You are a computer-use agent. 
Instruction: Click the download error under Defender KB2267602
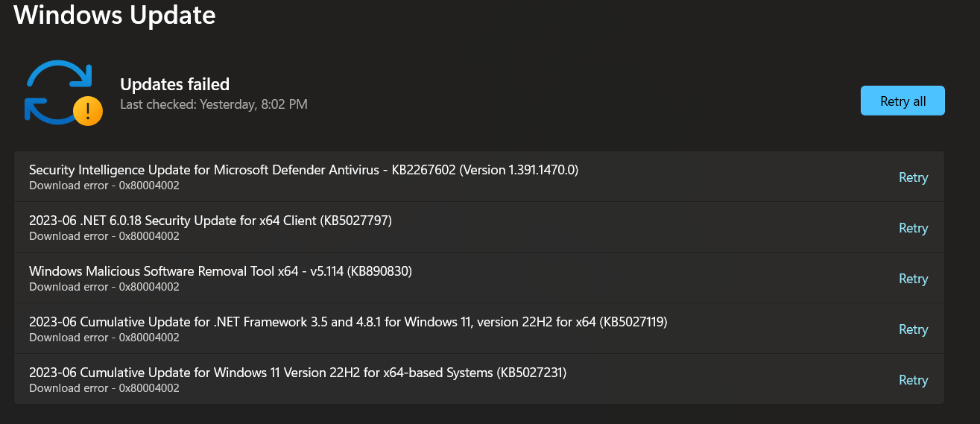tap(104, 186)
